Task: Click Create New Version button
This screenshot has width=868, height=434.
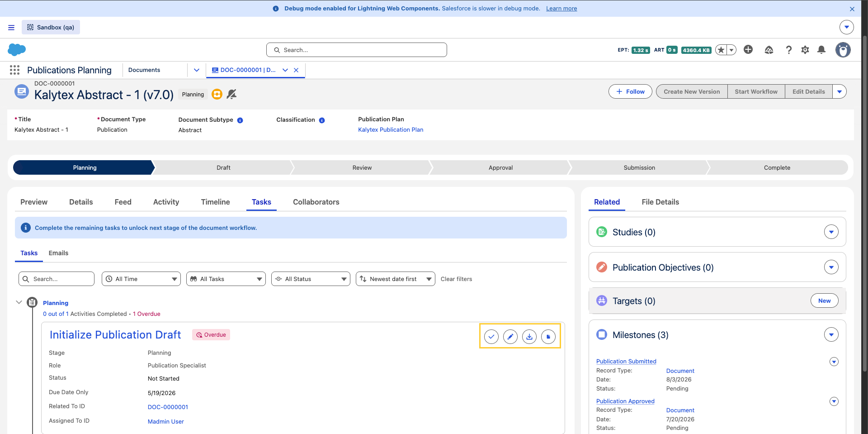Action: pyautogui.click(x=692, y=91)
